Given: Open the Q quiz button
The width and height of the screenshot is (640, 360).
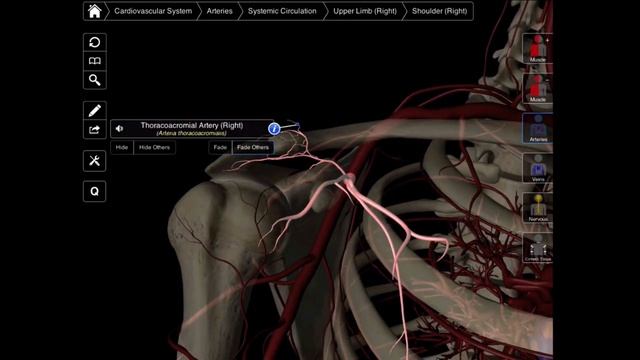Looking at the screenshot, I should point(95,191).
